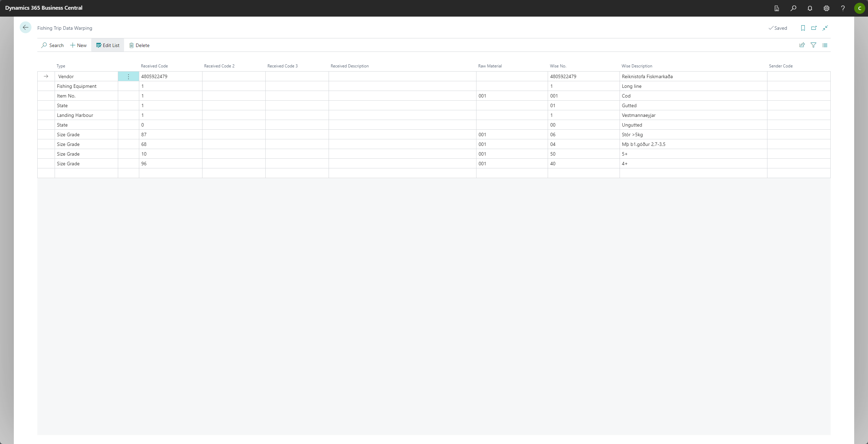The height and width of the screenshot is (444, 868).
Task: Toggle the Edit List mode
Action: 108,45
